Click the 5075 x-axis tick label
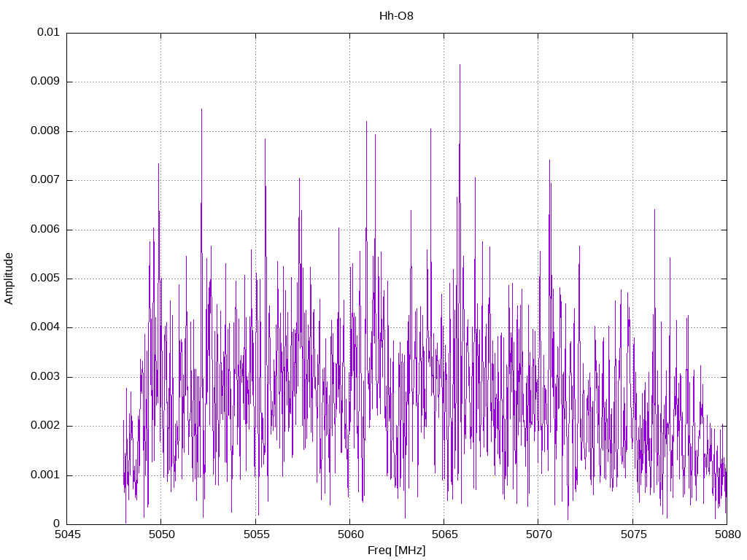Screen dimensions: 747x560 pos(633,534)
